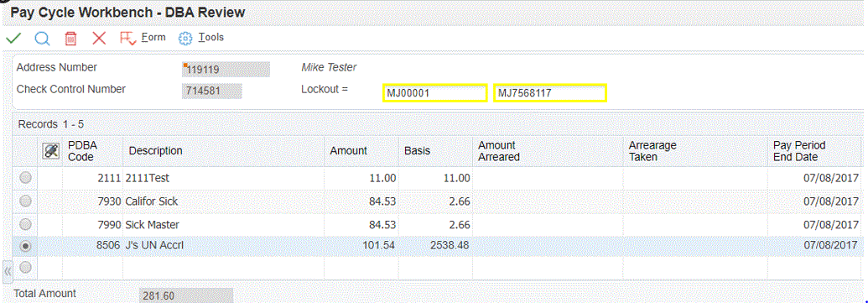Click the J's UN Accrl description cell
Viewport: 868px width, 303px height.
(x=224, y=245)
